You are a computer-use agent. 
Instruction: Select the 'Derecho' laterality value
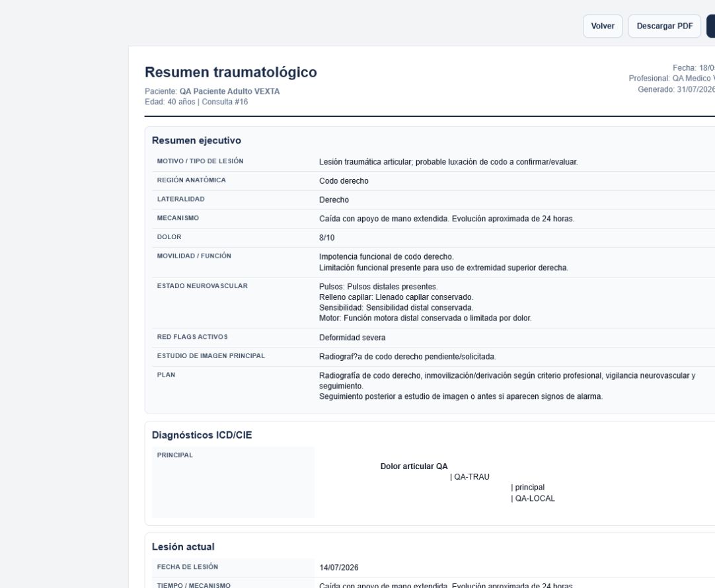[x=334, y=200]
